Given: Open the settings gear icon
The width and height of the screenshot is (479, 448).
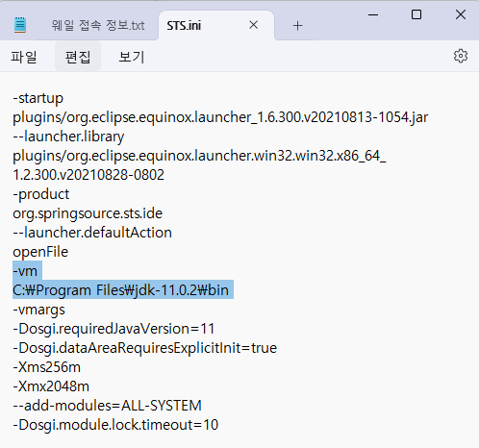Looking at the screenshot, I should pyautogui.click(x=461, y=56).
